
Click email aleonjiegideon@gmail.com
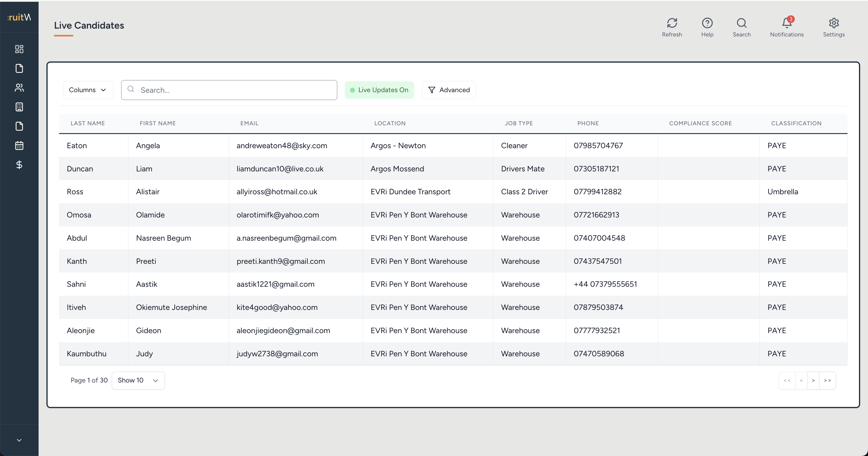283,331
